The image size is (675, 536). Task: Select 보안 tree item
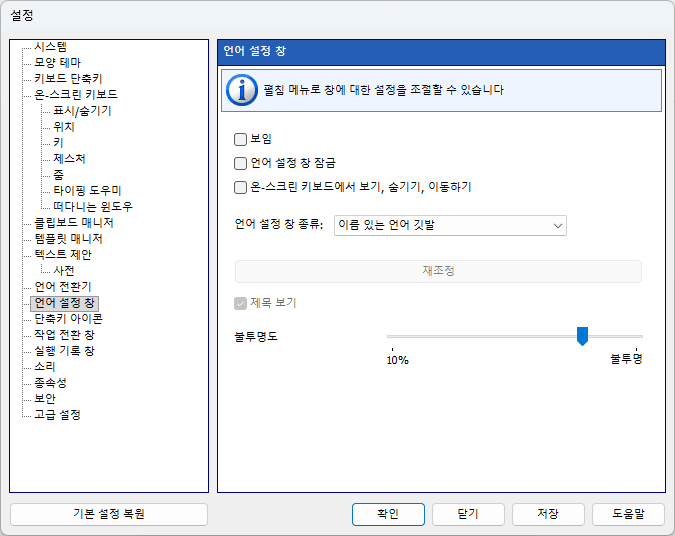coord(45,399)
